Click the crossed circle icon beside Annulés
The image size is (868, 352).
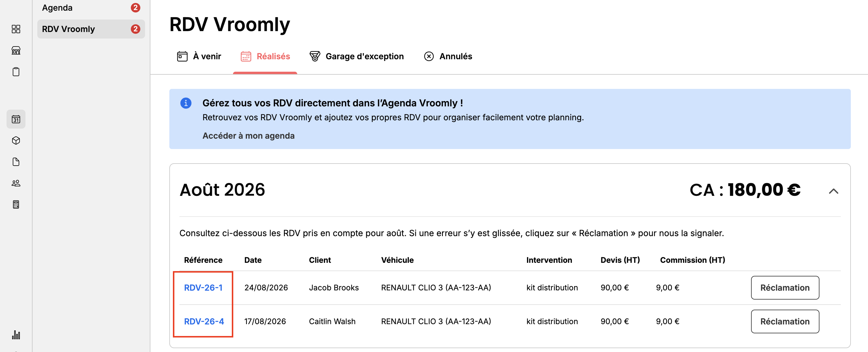click(429, 56)
